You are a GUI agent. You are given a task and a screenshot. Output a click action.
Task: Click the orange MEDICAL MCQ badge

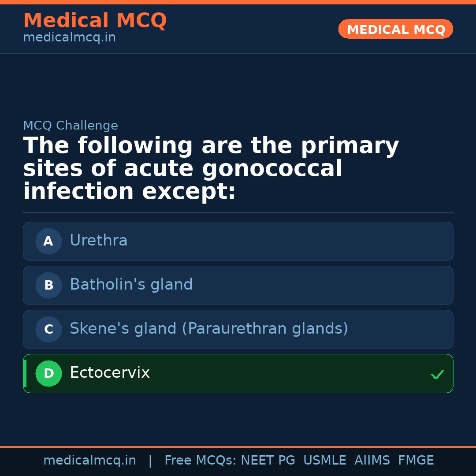click(x=395, y=29)
